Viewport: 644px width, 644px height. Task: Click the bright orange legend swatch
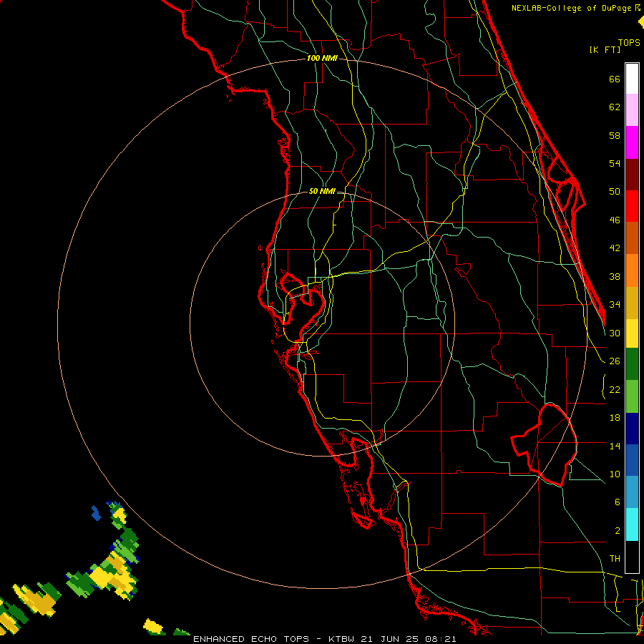[632, 270]
